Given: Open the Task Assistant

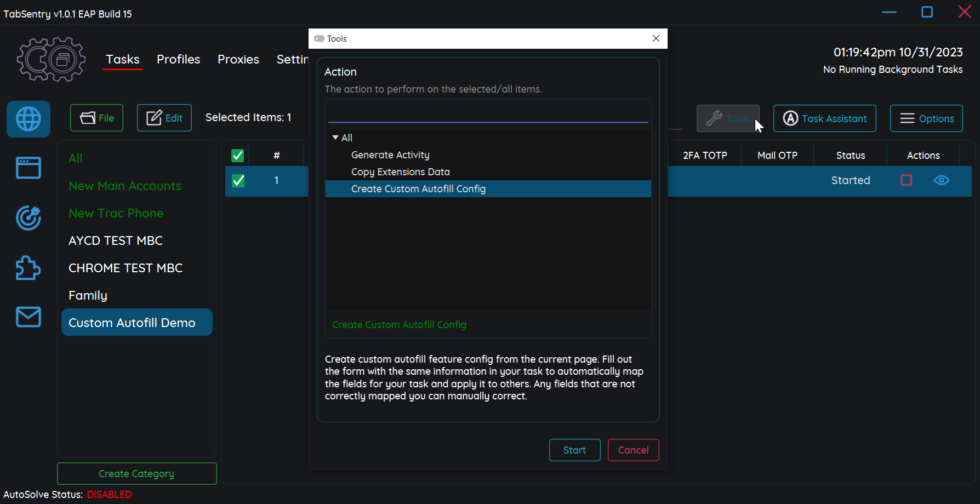Looking at the screenshot, I should [x=824, y=118].
